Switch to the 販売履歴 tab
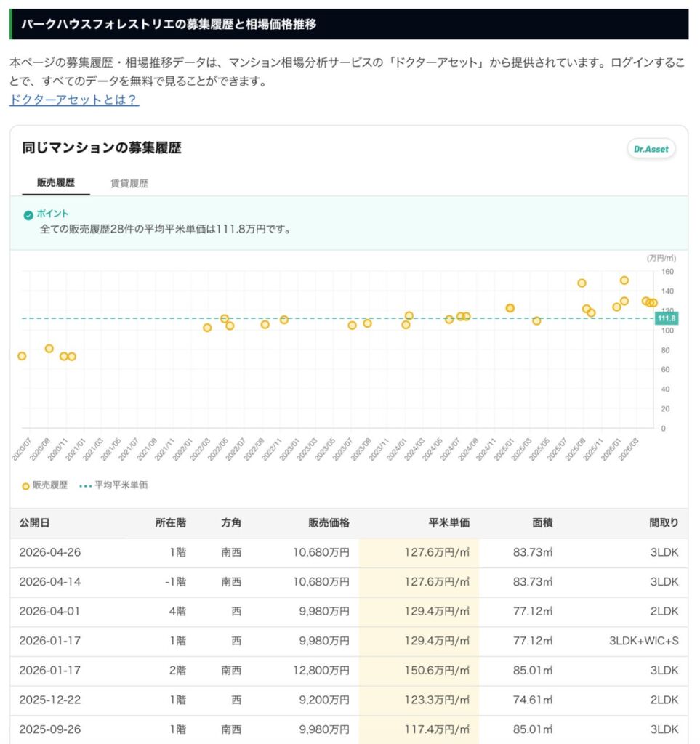Viewport: 700px width, 744px height. (56, 182)
